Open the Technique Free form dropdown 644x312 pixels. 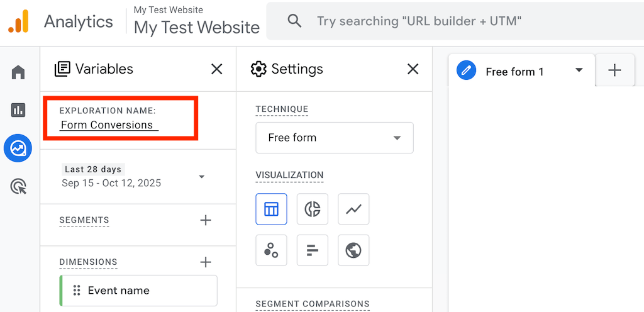pyautogui.click(x=334, y=138)
